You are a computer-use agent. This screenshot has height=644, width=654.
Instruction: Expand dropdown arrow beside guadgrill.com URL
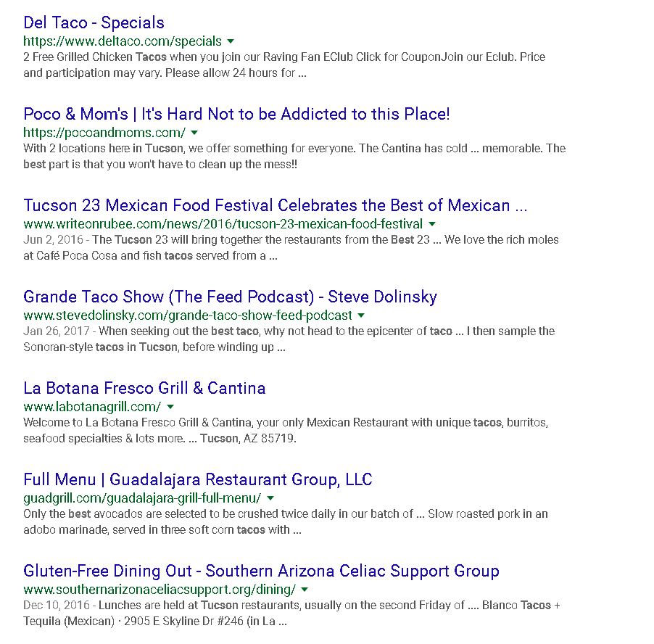pyautogui.click(x=270, y=498)
